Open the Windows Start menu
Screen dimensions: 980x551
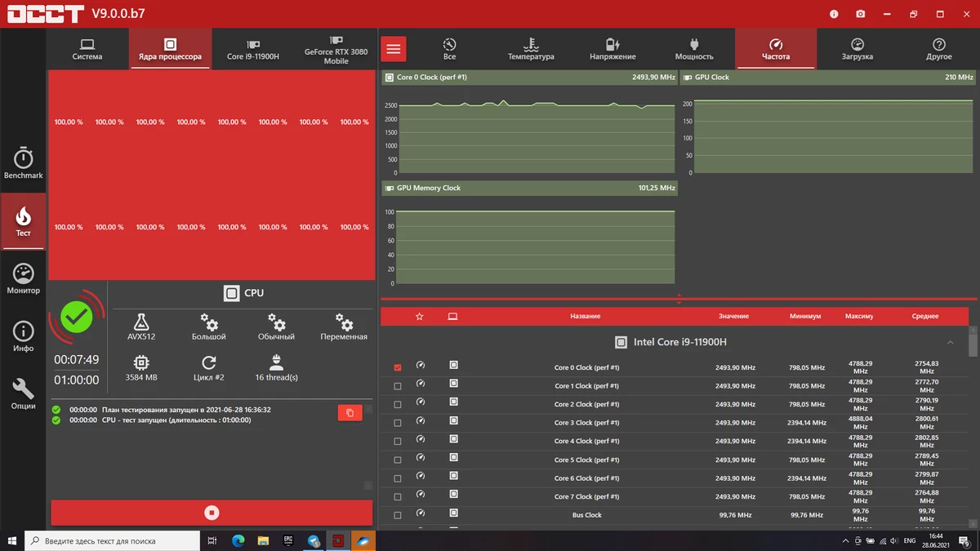[x=12, y=540]
